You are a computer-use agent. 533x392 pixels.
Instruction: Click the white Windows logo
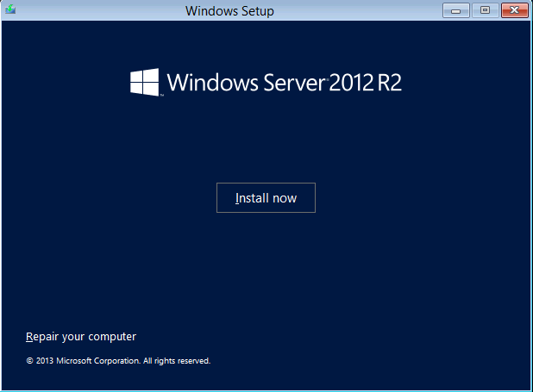coord(145,83)
